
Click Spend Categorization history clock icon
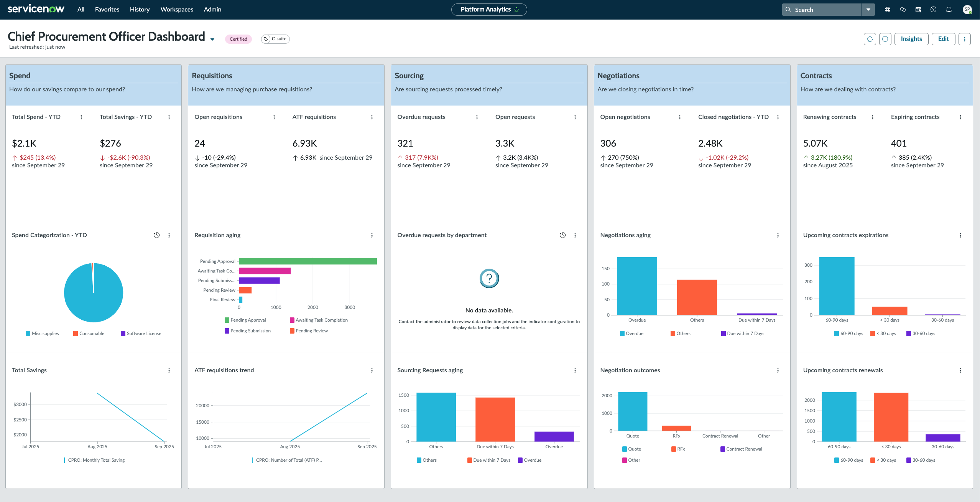156,235
